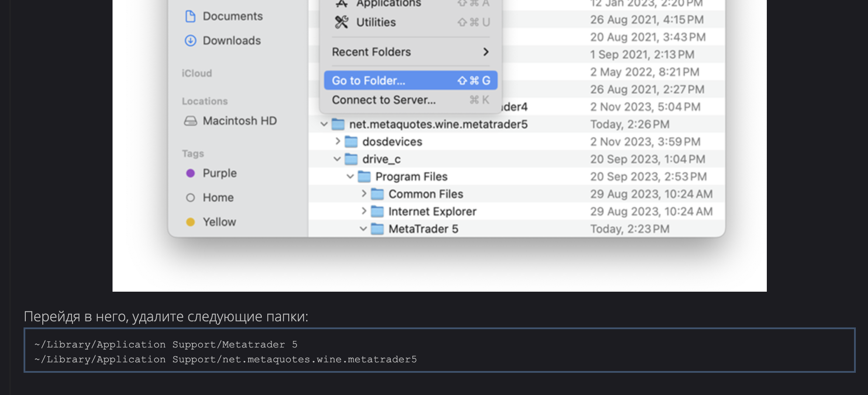
Task: Click the Documents sidebar icon
Action: [x=190, y=17]
